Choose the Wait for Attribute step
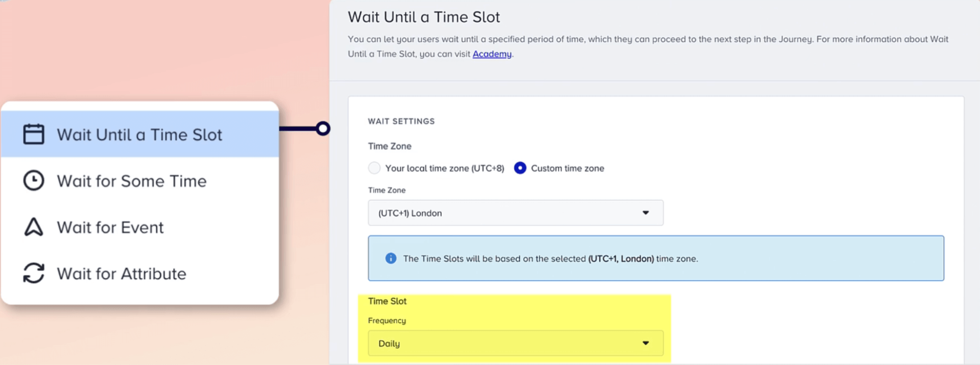980x365 pixels. pyautogui.click(x=122, y=273)
